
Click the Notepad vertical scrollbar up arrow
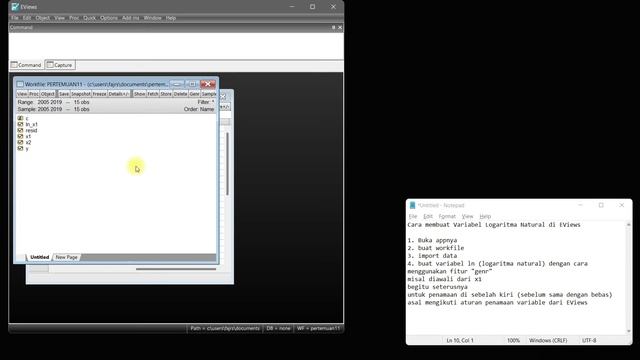coord(629,225)
